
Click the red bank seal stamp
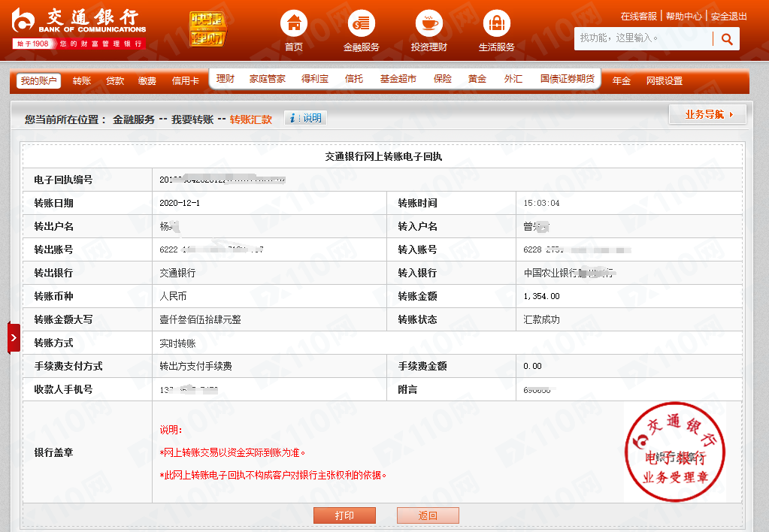675,452
